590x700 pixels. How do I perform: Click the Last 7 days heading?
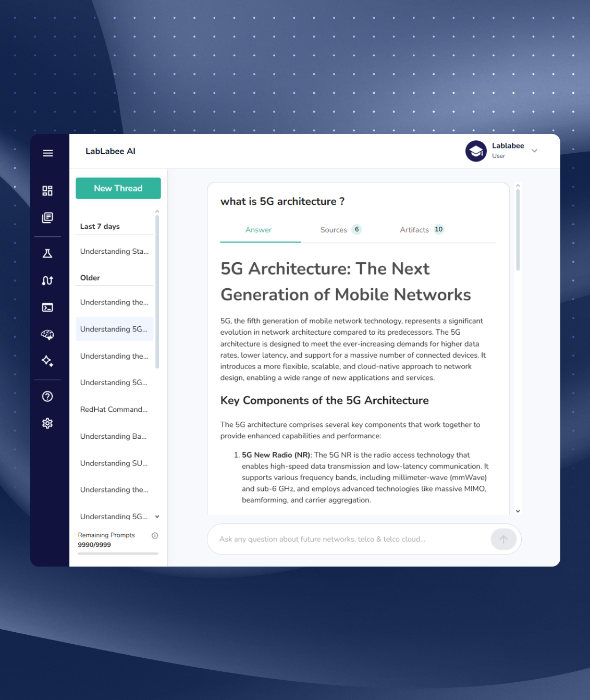pos(100,226)
